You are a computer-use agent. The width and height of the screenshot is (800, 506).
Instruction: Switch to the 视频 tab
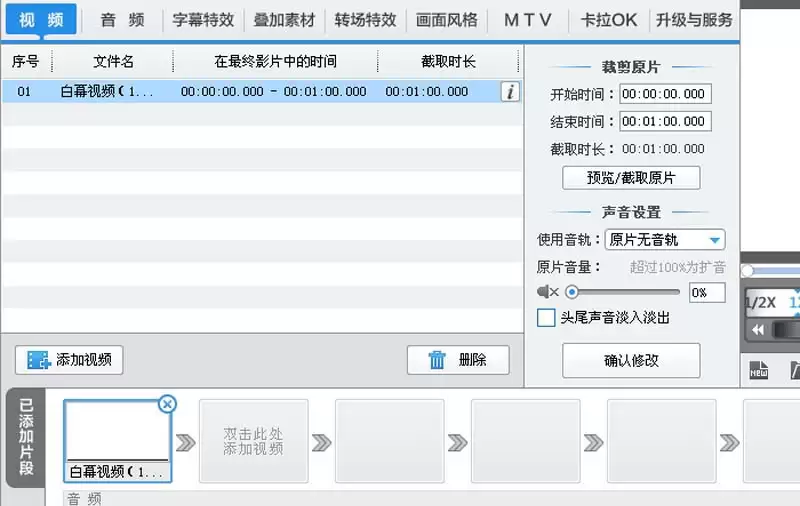[x=41, y=19]
